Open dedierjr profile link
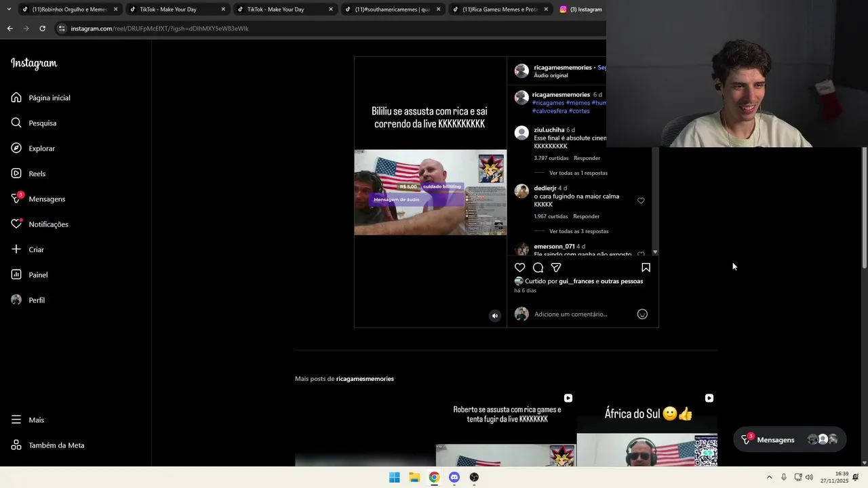 pyautogui.click(x=545, y=188)
